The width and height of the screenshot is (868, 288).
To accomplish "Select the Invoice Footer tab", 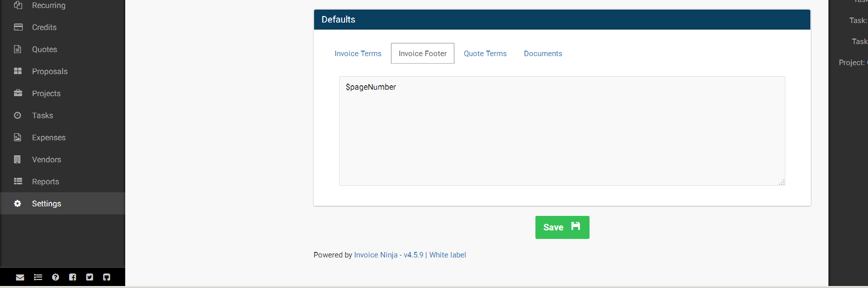I will [423, 54].
